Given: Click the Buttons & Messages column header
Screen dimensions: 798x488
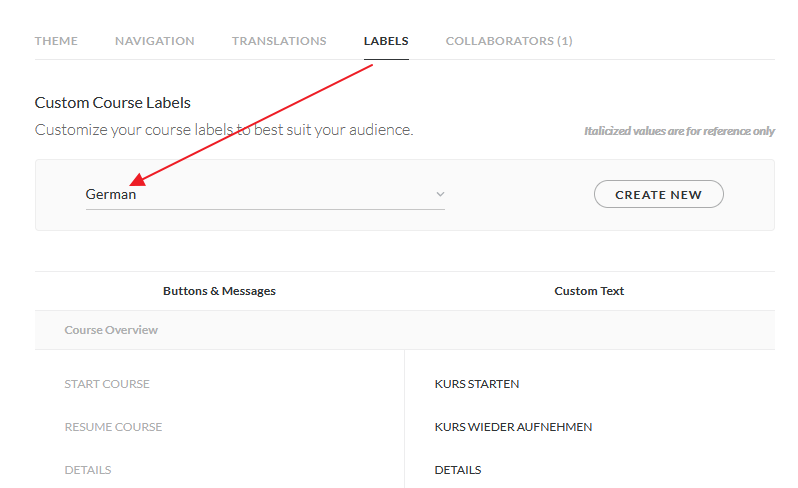Looking at the screenshot, I should [219, 291].
